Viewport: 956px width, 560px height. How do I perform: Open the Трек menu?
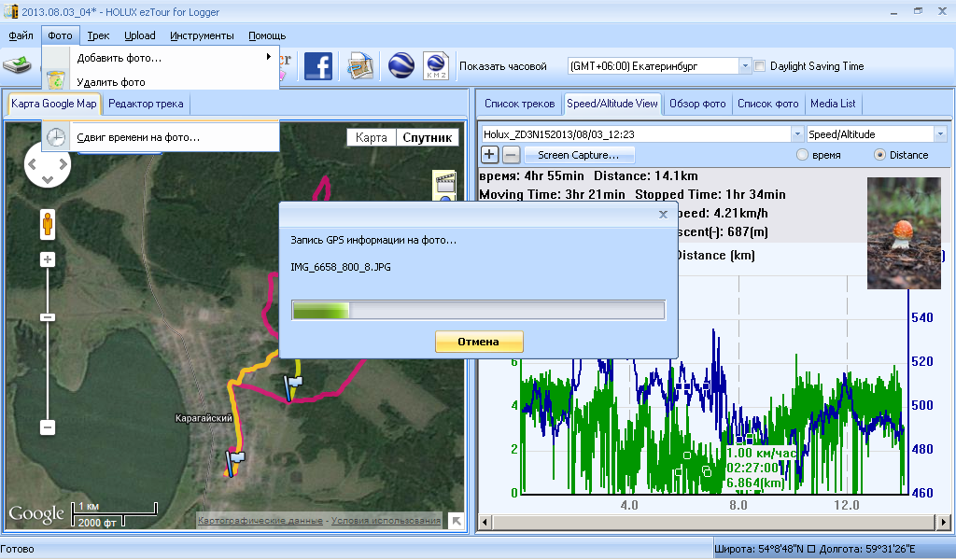pyautogui.click(x=98, y=35)
